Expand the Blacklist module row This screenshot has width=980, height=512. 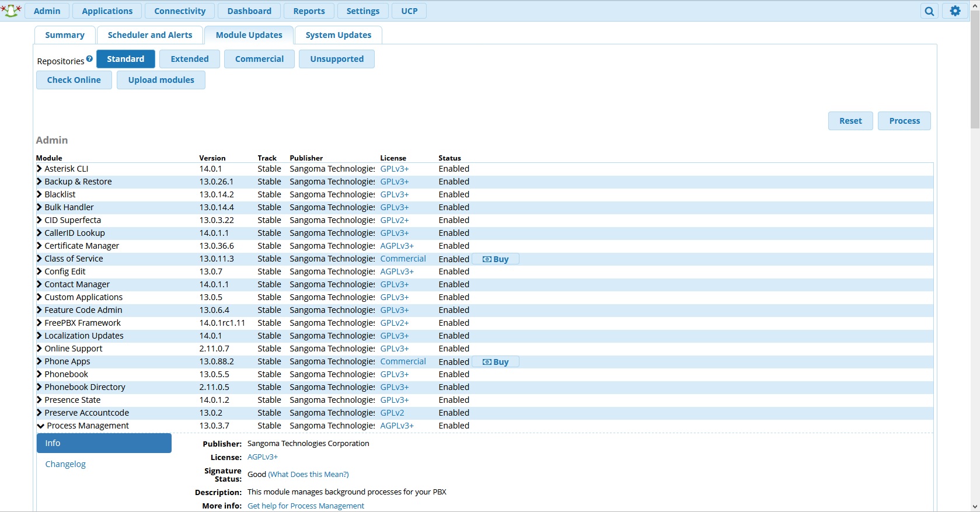coord(40,194)
